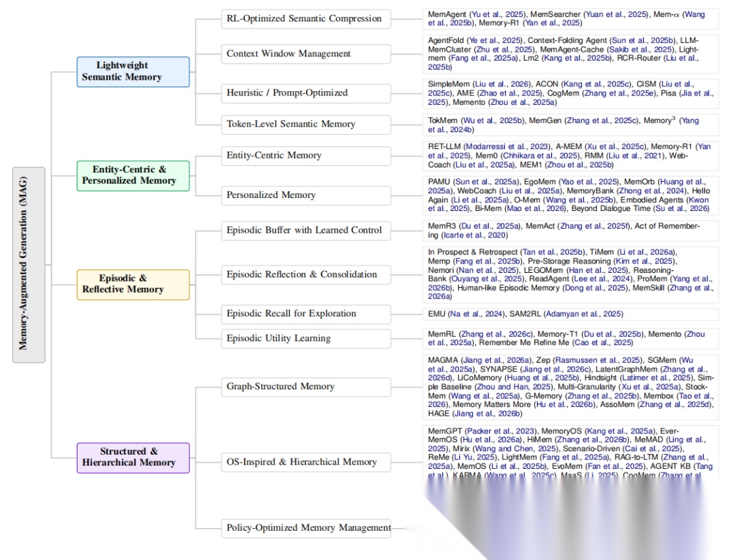Open the Sun et al., 2025a PAMU citation

tap(487, 182)
